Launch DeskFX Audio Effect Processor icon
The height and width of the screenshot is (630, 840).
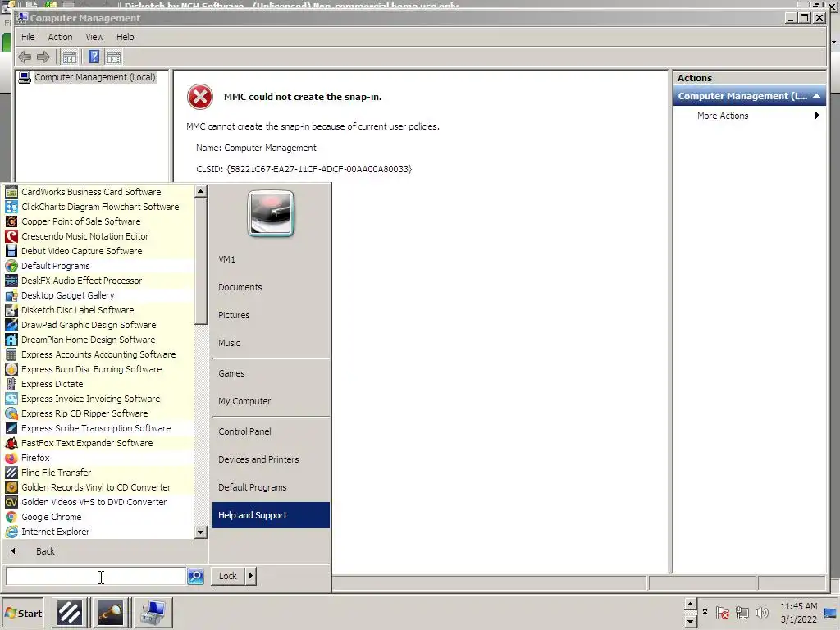[x=11, y=281]
